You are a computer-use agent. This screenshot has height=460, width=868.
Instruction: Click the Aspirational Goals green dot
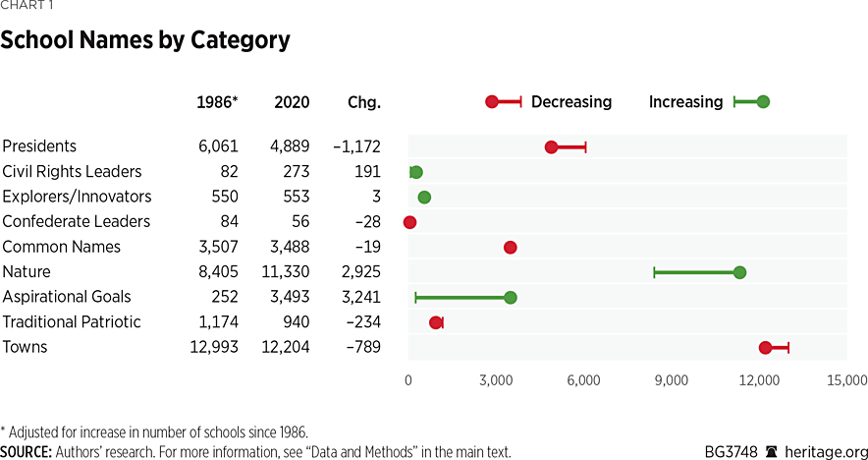click(x=510, y=297)
